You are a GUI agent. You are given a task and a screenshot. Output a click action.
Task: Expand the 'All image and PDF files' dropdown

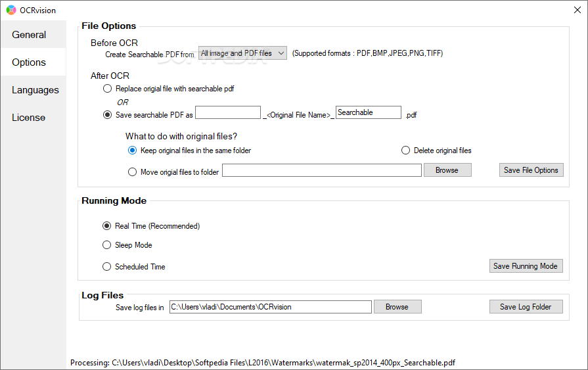click(242, 53)
